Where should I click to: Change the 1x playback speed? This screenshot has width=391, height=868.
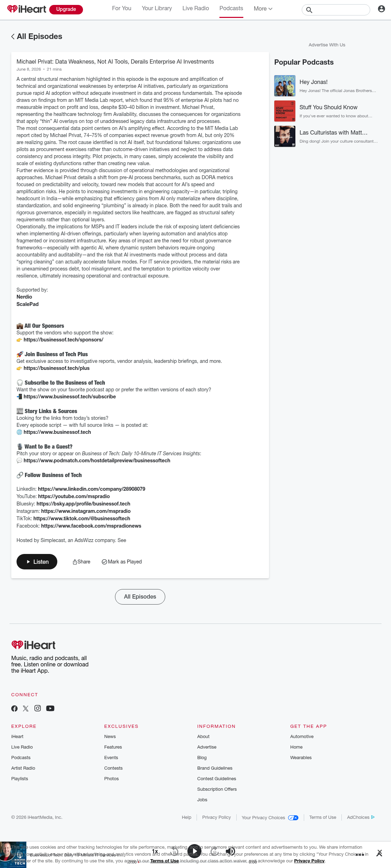pos(155,851)
